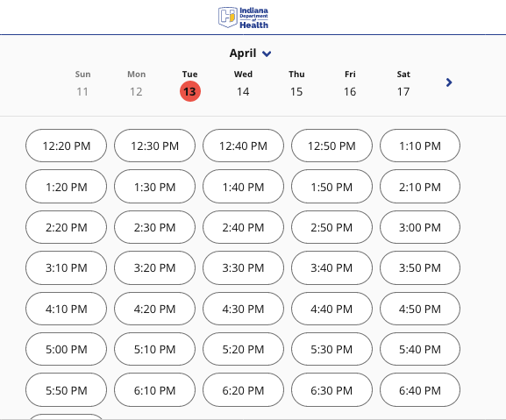Screen dimensions: 506x420
Task: Pick the 1:40 PM appointment
Action: 243,187
